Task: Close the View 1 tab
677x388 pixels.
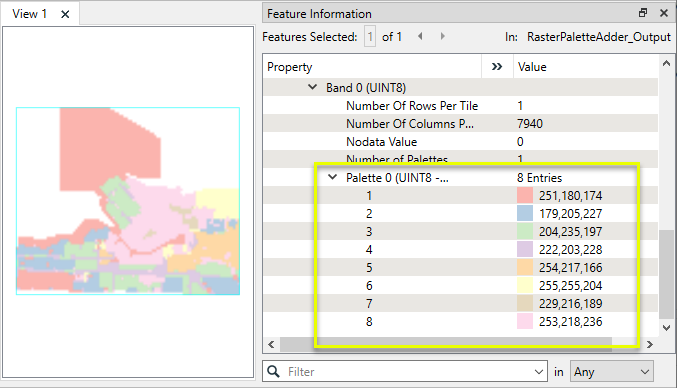Action: [x=65, y=14]
